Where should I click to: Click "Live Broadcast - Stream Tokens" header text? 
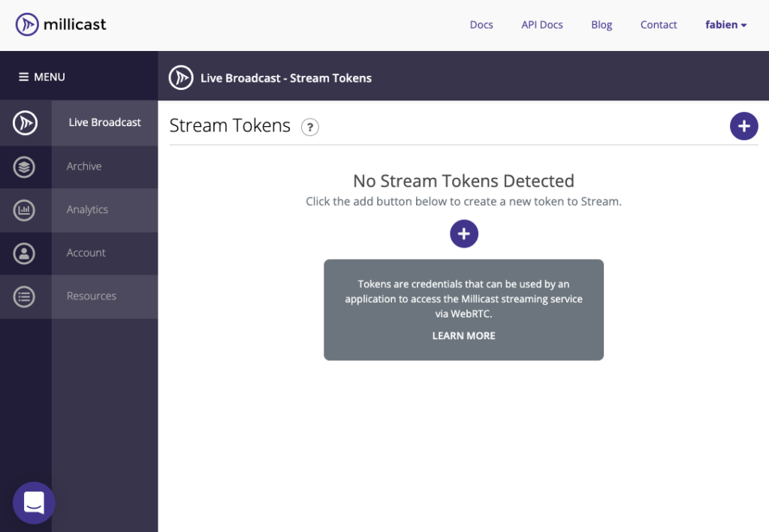click(x=286, y=78)
